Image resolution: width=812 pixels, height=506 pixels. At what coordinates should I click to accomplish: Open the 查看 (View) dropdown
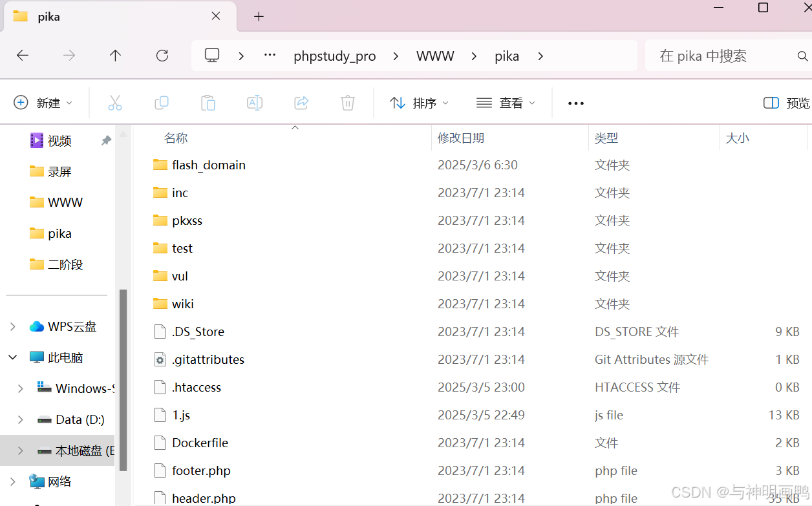pyautogui.click(x=506, y=103)
